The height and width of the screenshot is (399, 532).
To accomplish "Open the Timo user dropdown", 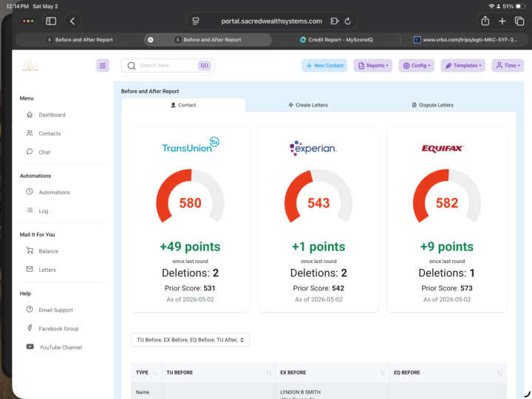I will pos(508,66).
